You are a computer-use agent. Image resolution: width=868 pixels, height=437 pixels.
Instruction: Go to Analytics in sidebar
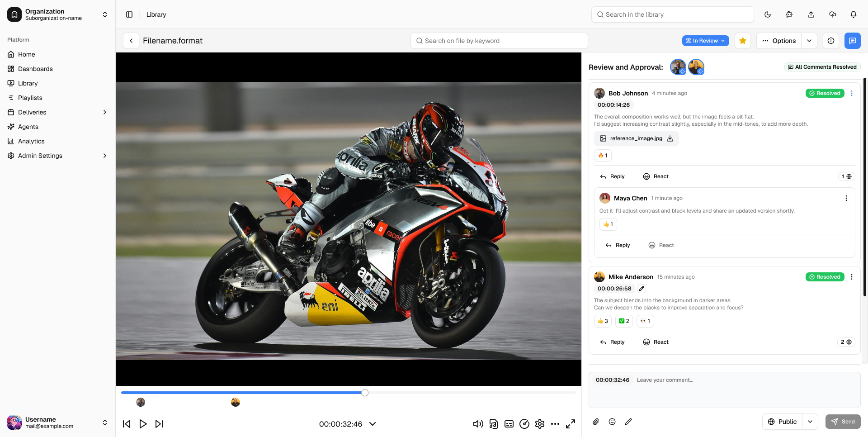(31, 141)
